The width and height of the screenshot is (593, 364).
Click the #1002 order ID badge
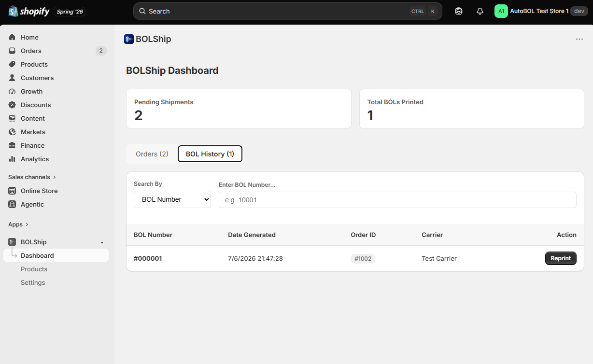[x=363, y=259]
